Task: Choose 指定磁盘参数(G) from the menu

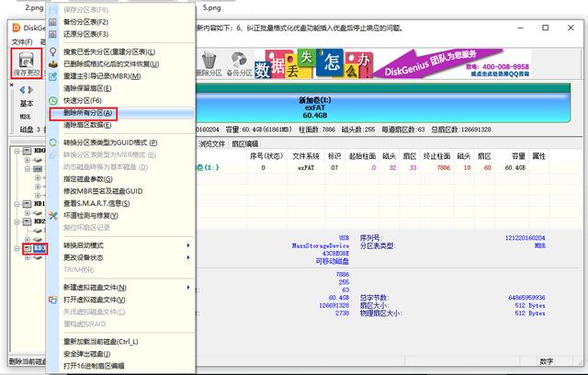Action: 88,179
